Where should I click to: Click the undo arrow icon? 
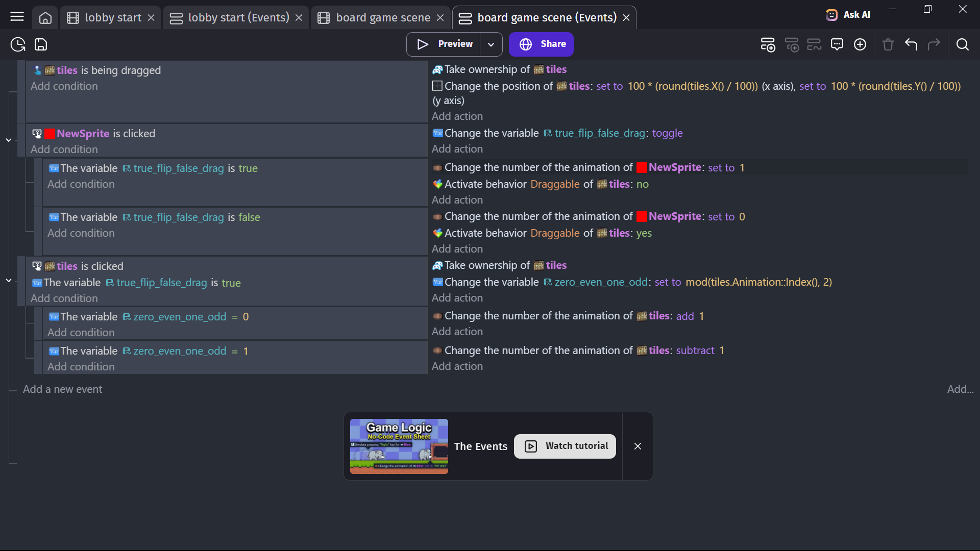(x=911, y=44)
